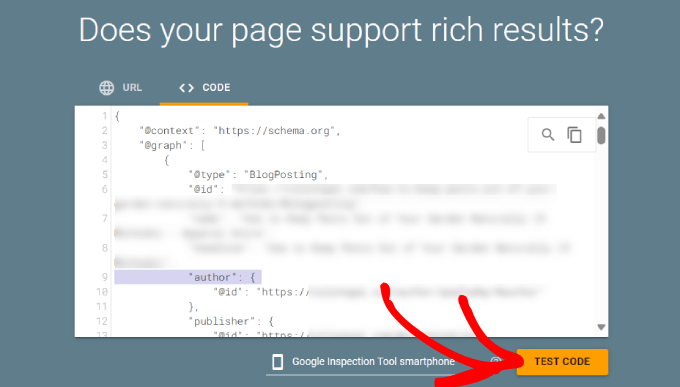Click the "@context" line in the code
Image resolution: width=680 pixels, height=387 pixels.
[240, 131]
